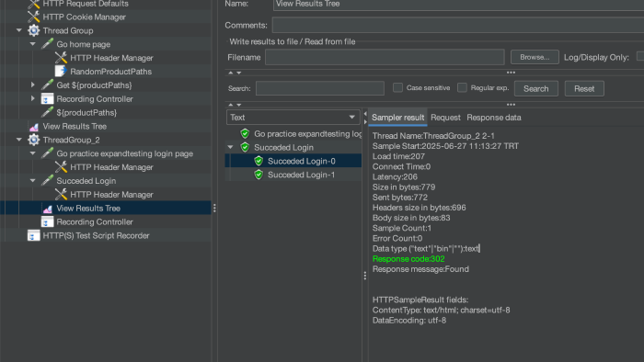The height and width of the screenshot is (362, 644).
Task: Click the Headers size in bytes:696 line
Action: pos(419,208)
